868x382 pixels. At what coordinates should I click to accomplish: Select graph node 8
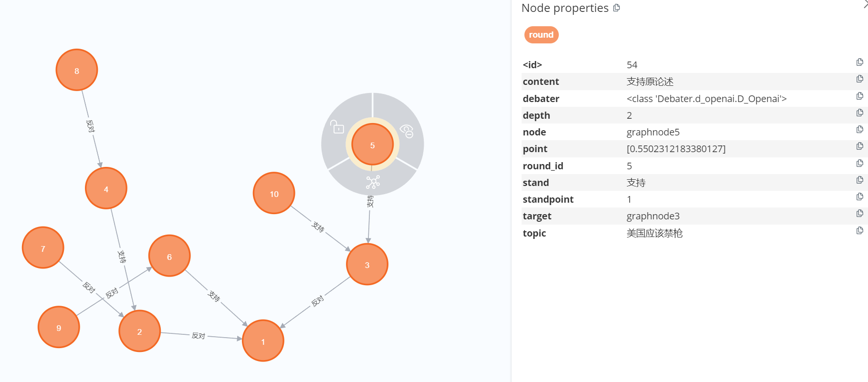tap(77, 70)
